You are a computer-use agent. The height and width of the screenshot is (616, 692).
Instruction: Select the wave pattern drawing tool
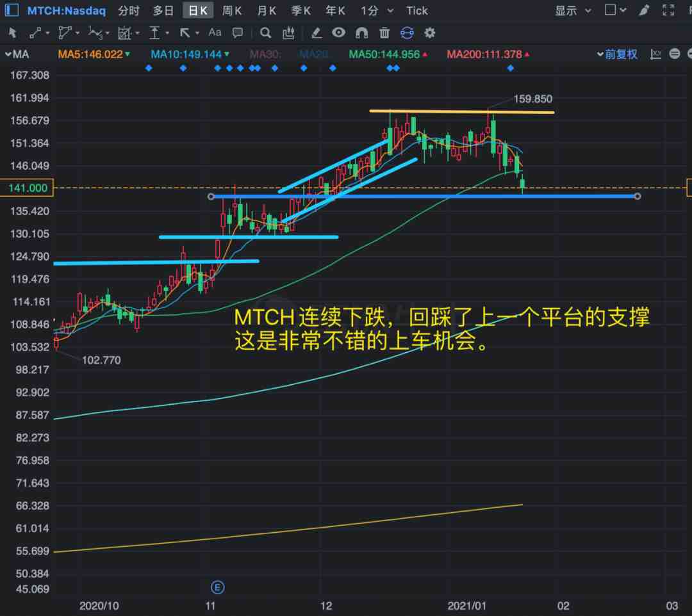point(95,33)
